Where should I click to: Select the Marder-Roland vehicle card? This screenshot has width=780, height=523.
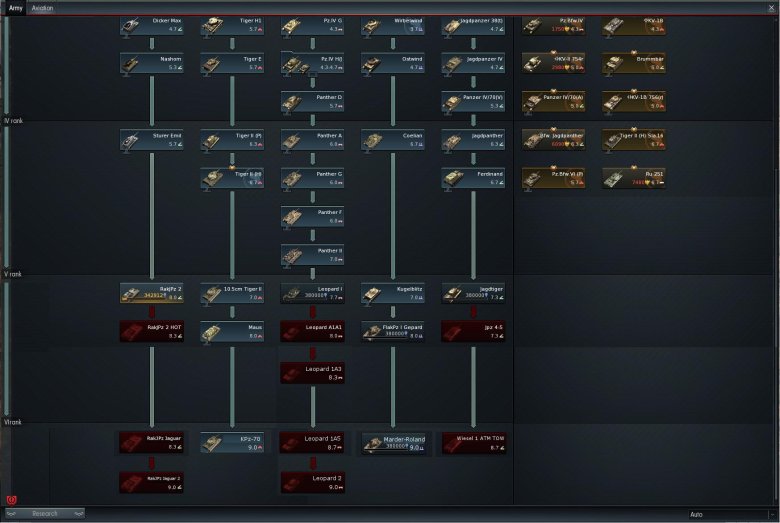pyautogui.click(x=392, y=443)
